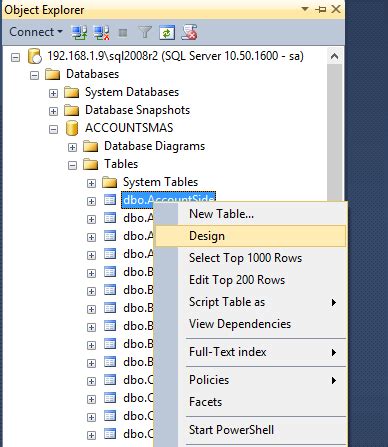Click the Refresh toolbar icon
Viewport: 388px width, 447px height.
click(167, 32)
